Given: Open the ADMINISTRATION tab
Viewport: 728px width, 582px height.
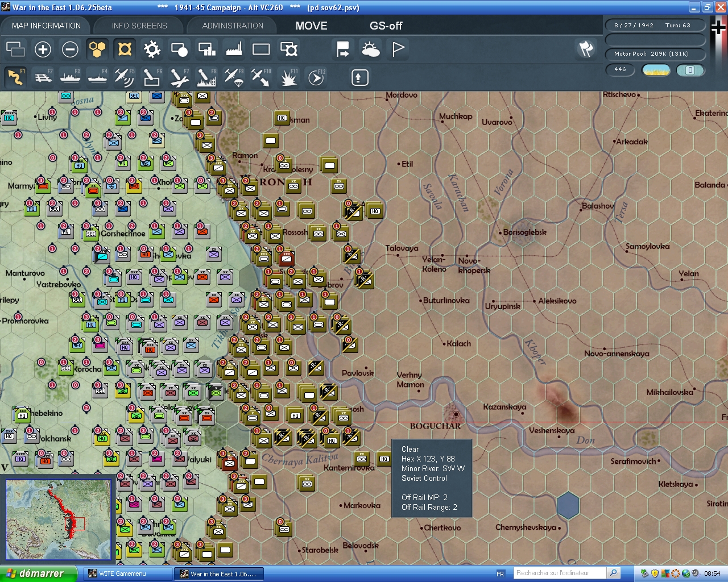Looking at the screenshot, I should pyautogui.click(x=231, y=25).
